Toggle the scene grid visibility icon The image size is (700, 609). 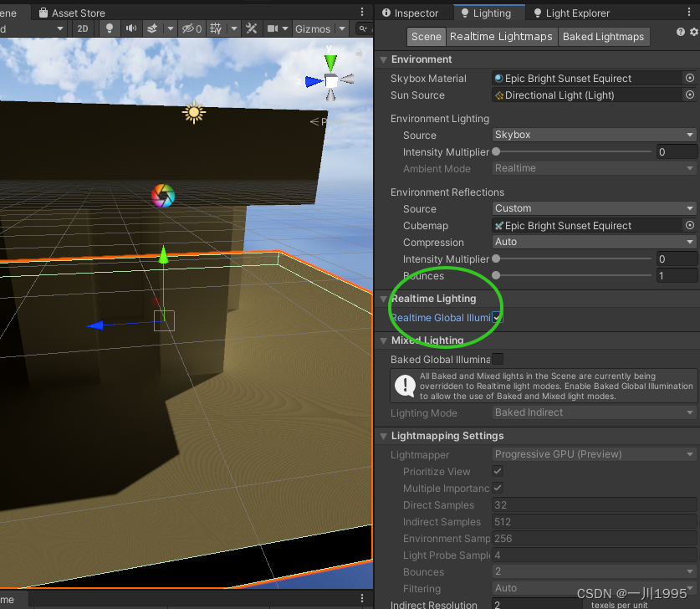[217, 28]
